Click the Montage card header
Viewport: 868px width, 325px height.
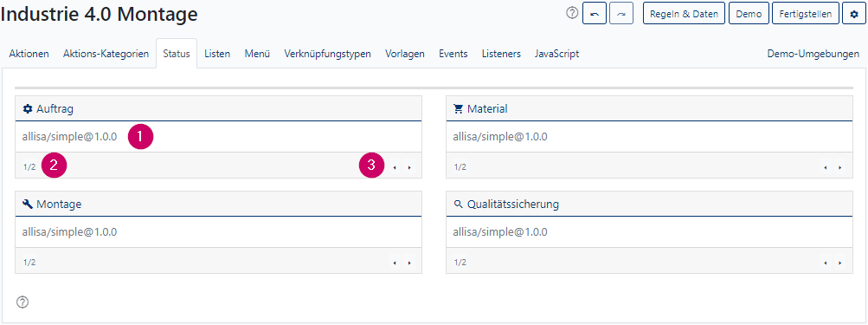219,204
